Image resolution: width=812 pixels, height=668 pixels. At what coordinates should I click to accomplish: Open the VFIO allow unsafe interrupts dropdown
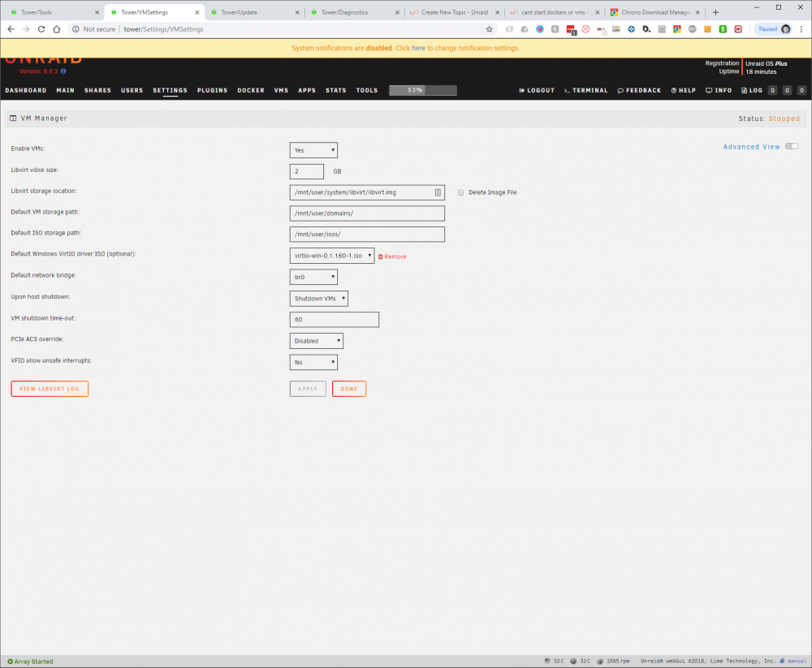(313, 362)
